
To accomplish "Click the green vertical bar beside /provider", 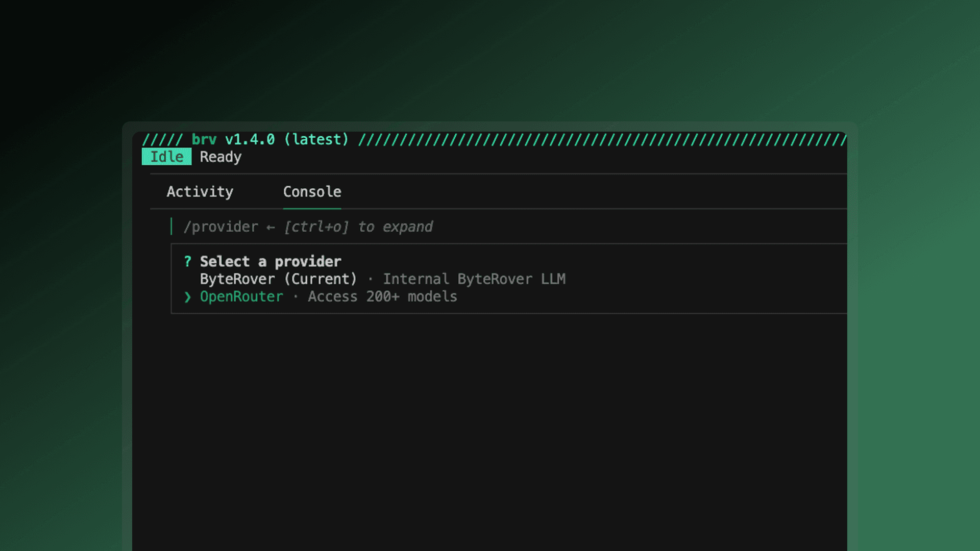I will tap(171, 227).
